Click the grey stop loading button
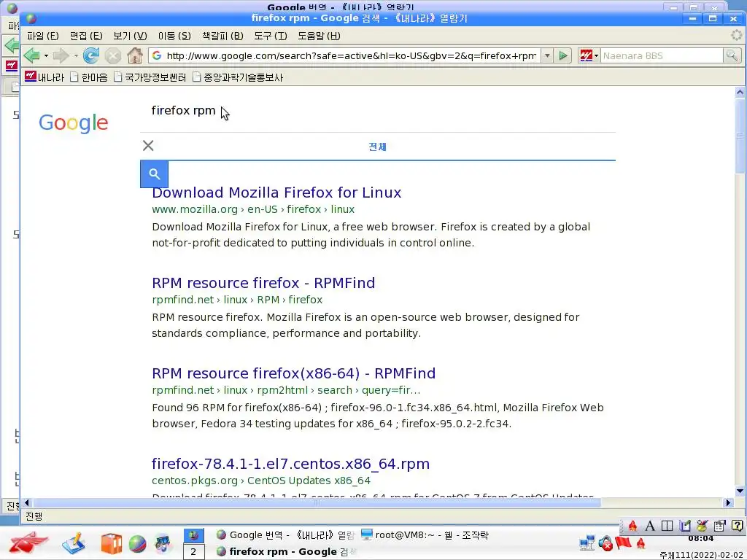 (113, 55)
